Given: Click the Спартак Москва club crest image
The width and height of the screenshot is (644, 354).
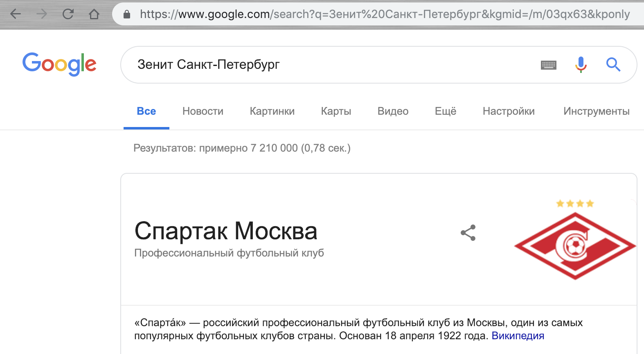Looking at the screenshot, I should [x=574, y=245].
